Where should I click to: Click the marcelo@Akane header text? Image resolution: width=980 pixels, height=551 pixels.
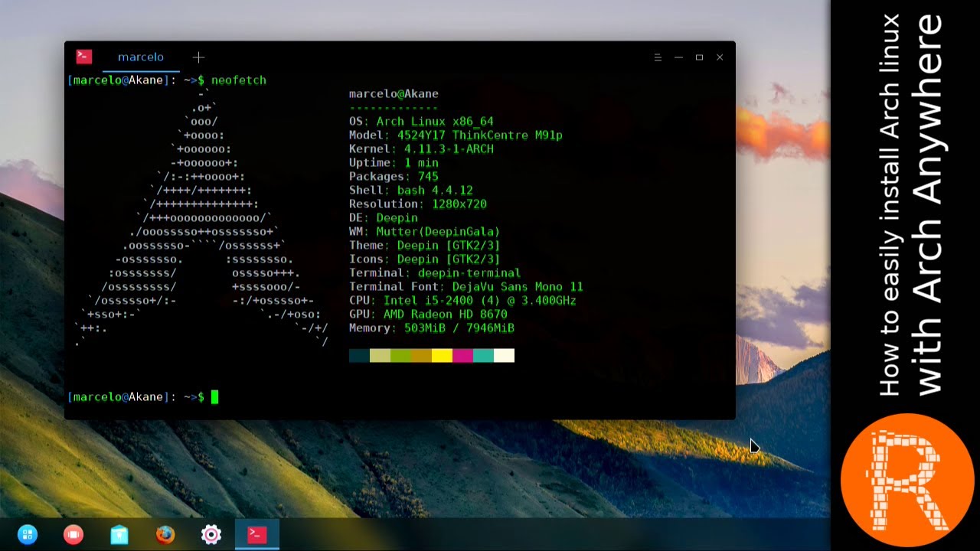[394, 93]
